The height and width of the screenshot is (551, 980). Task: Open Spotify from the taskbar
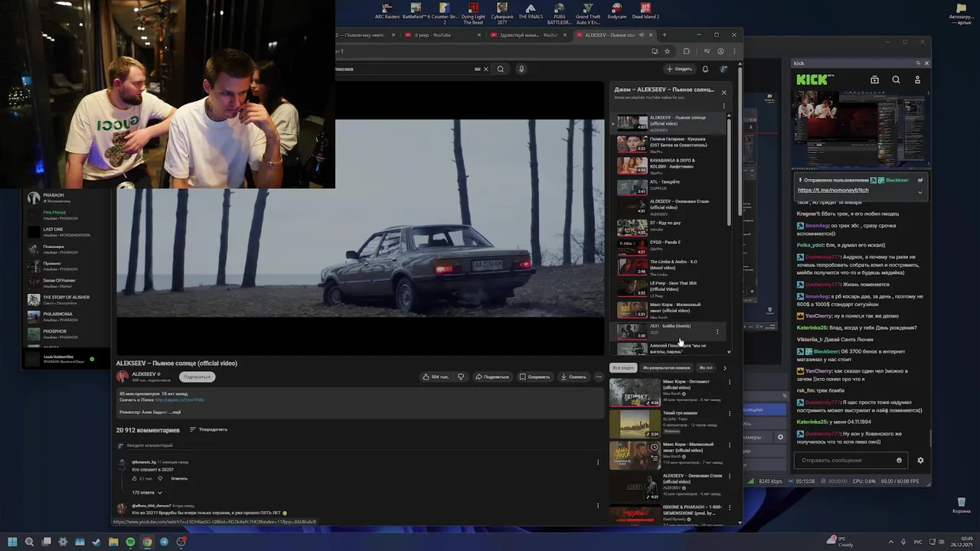pos(130,542)
